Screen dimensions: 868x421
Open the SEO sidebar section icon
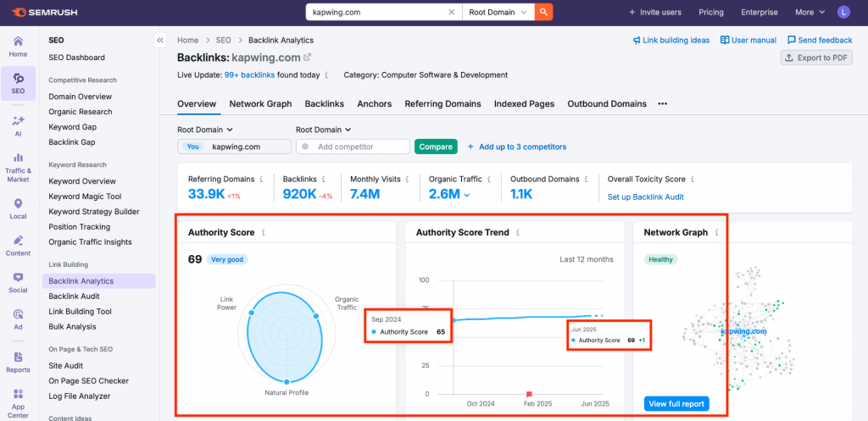[x=19, y=83]
